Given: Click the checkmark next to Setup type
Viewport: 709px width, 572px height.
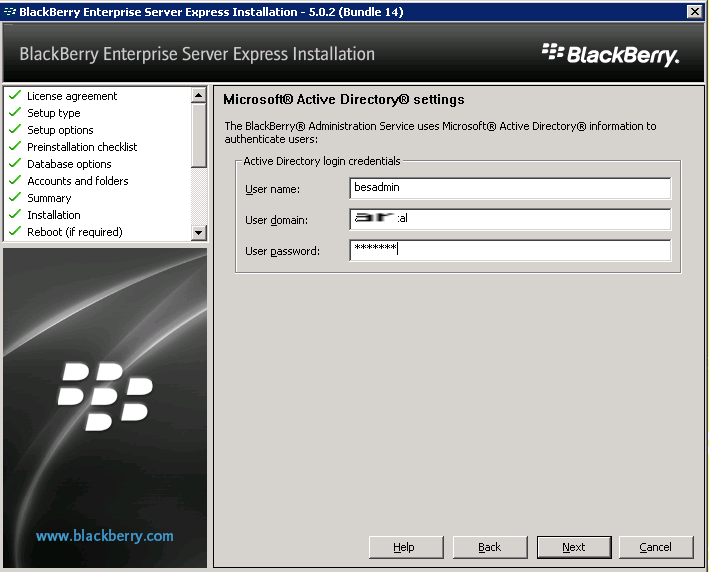Looking at the screenshot, I should pyautogui.click(x=15, y=113).
